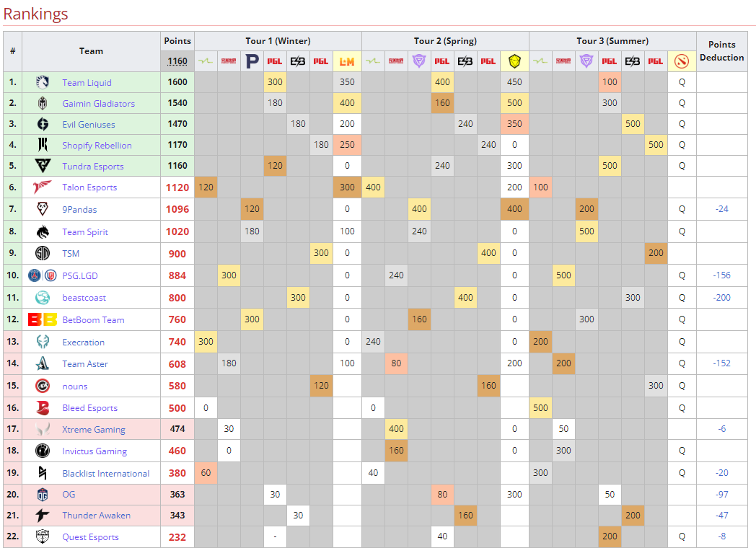Click the Quest Esports crest logo
The width and height of the screenshot is (756, 548).
click(x=43, y=536)
